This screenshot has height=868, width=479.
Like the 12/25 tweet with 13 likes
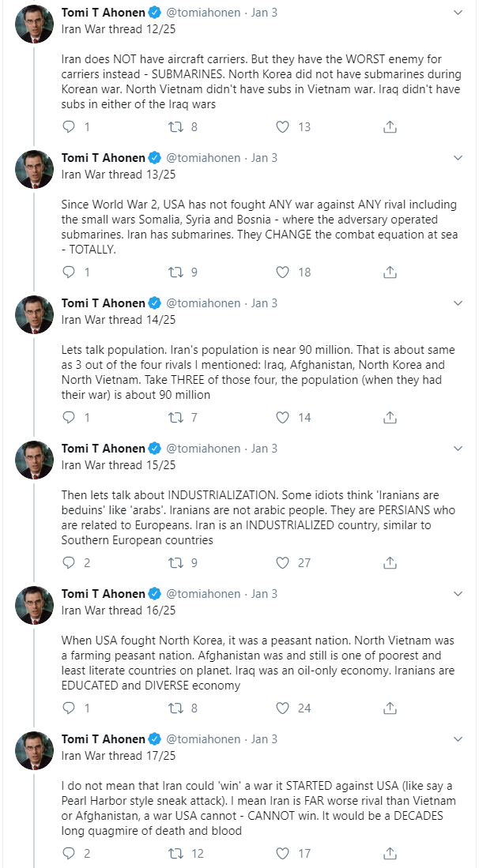282,127
